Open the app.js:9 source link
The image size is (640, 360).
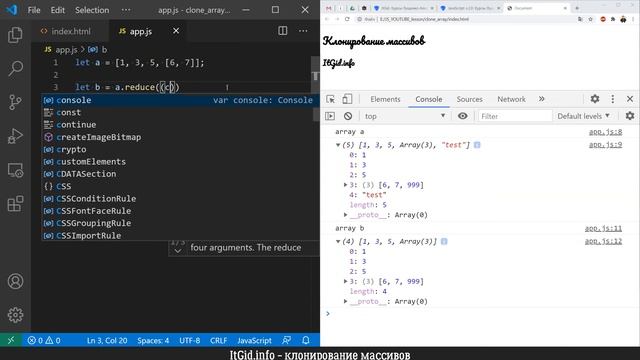605,144
